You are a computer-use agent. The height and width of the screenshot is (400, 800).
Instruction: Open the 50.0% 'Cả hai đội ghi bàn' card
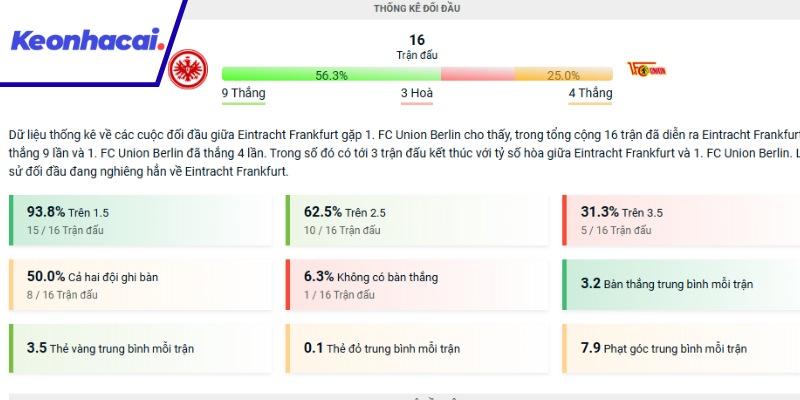tap(140, 285)
